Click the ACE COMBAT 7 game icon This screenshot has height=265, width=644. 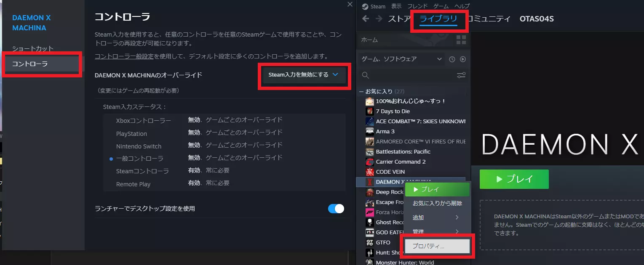tap(369, 122)
